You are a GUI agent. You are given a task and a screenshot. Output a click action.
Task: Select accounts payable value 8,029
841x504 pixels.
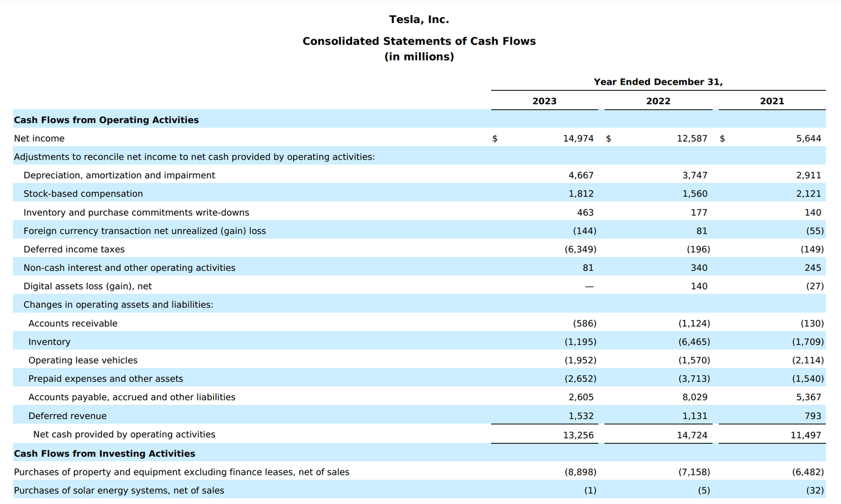[695, 397]
